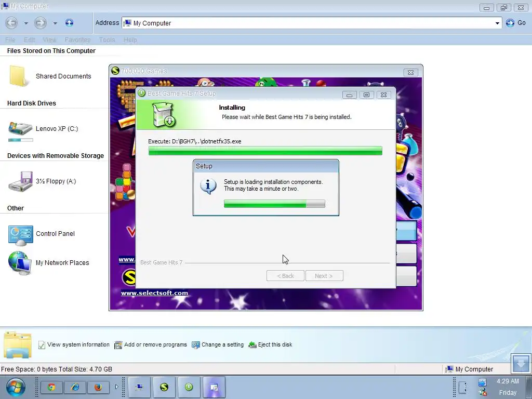The width and height of the screenshot is (532, 399).
Task: Click www.selectsoft.com link in Games window
Action: click(x=154, y=293)
